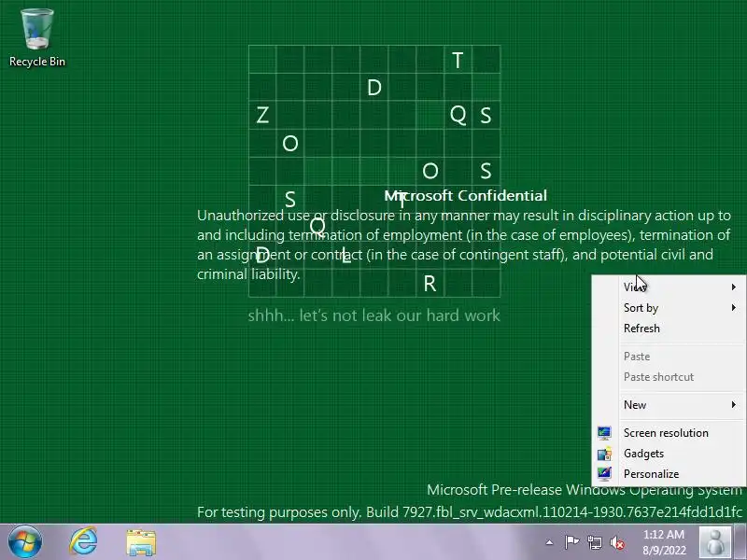Choose Gadgets in the context menu
This screenshot has height=560, width=747.
[669, 454]
